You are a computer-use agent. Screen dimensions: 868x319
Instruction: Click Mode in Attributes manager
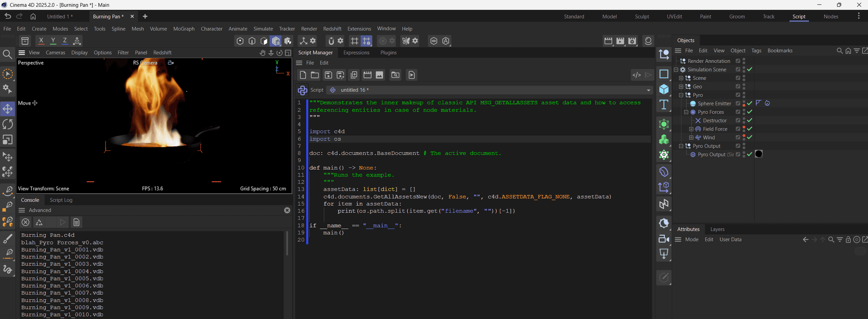pyautogui.click(x=691, y=239)
